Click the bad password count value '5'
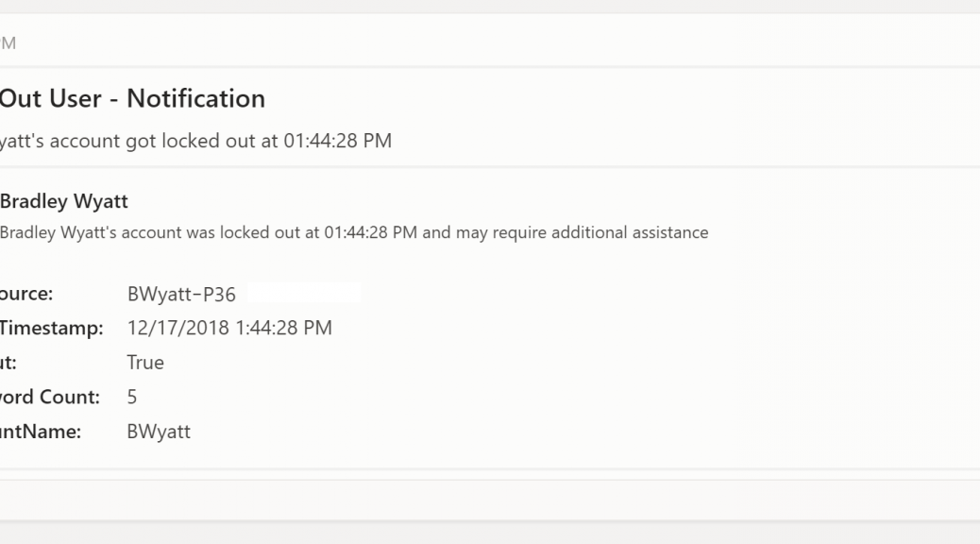Viewport: 980px width, 544px height. 132,397
